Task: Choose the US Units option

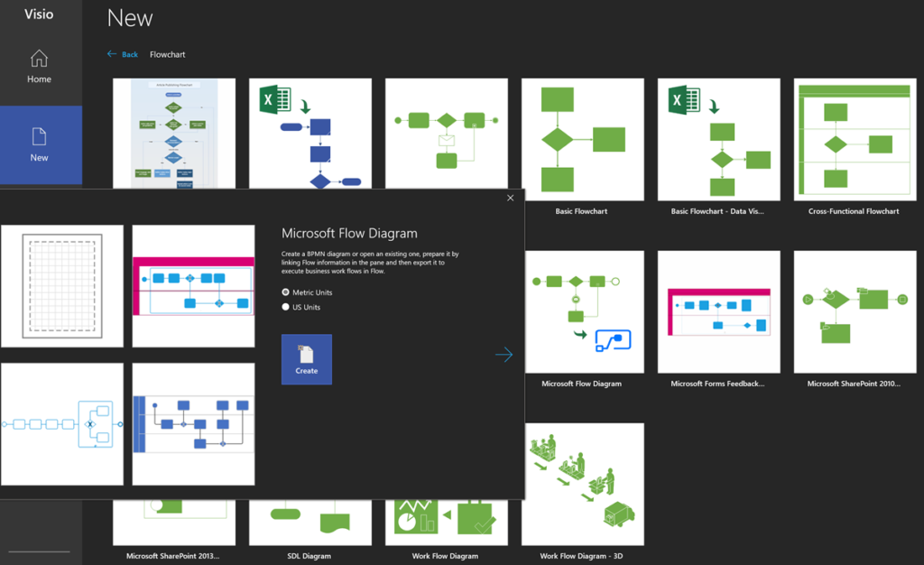Action: (286, 308)
